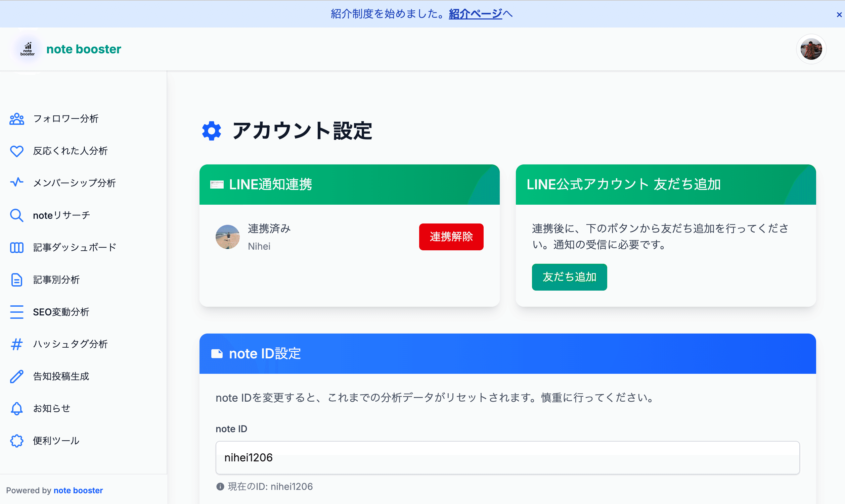The height and width of the screenshot is (504, 845).
Task: Click the note icon in note ID設定 header
Action: click(x=217, y=354)
